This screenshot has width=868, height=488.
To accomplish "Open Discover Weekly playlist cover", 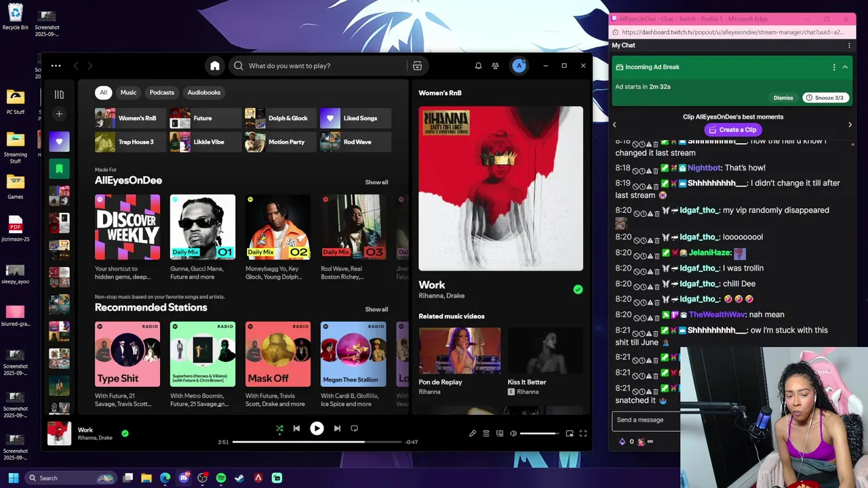I will pyautogui.click(x=127, y=227).
